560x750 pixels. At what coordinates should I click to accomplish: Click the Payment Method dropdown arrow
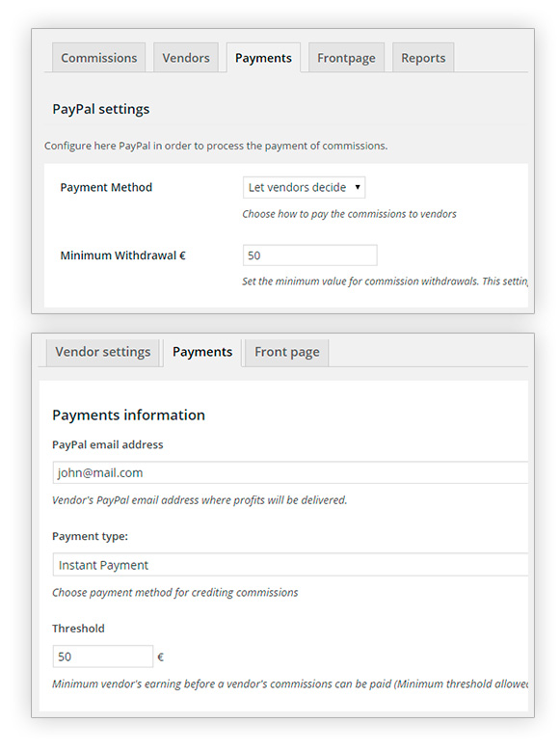(358, 187)
